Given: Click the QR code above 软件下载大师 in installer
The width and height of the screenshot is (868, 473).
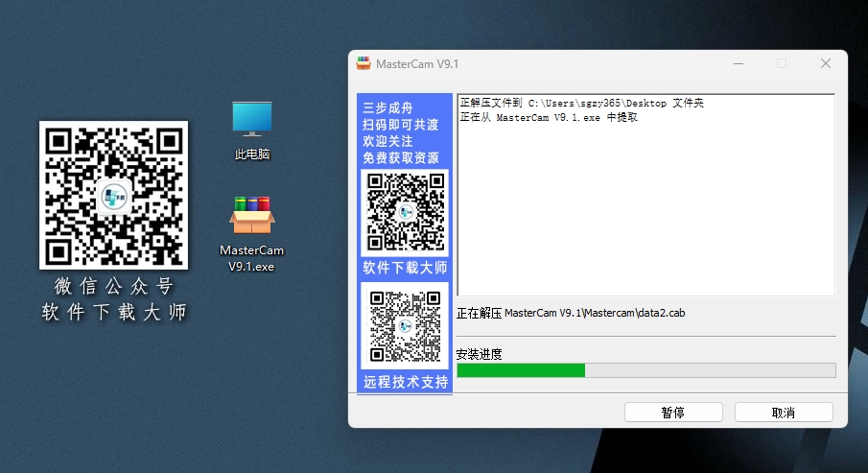Looking at the screenshot, I should pyautogui.click(x=405, y=212).
